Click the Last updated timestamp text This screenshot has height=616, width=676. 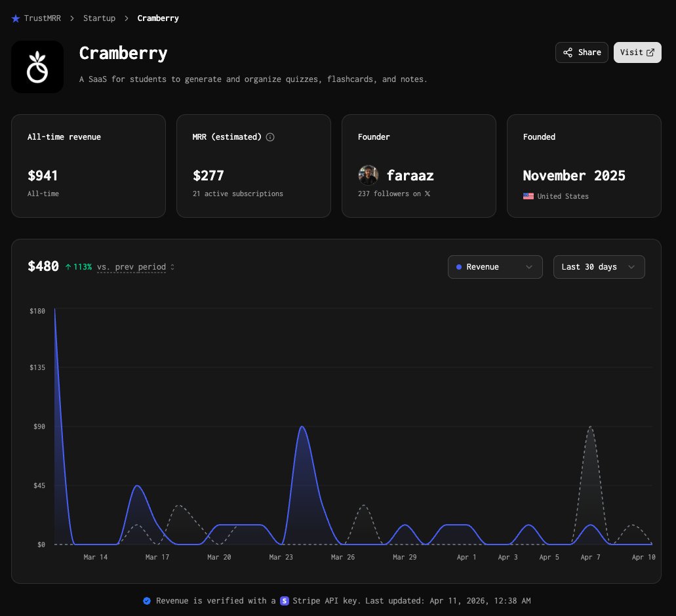coord(448,601)
